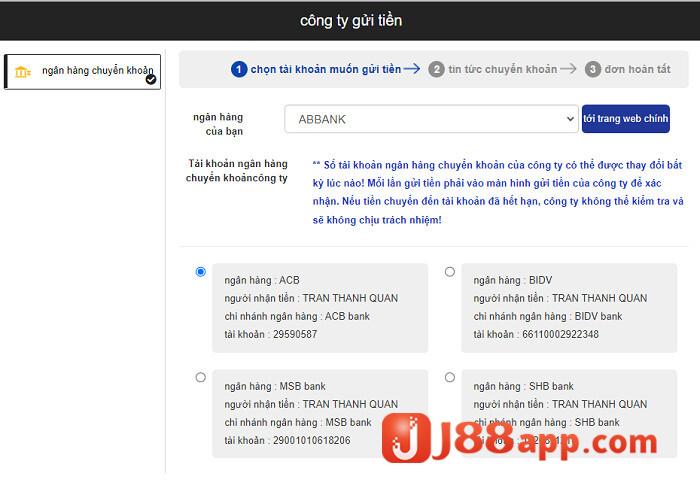Click the BIDV account details card
Image resolution: width=700 pixels, height=483 pixels.
coord(568,308)
